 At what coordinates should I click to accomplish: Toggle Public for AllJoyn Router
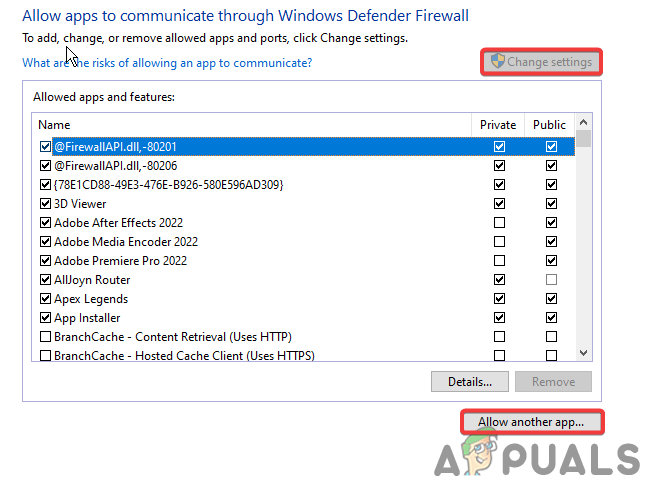coord(551,280)
